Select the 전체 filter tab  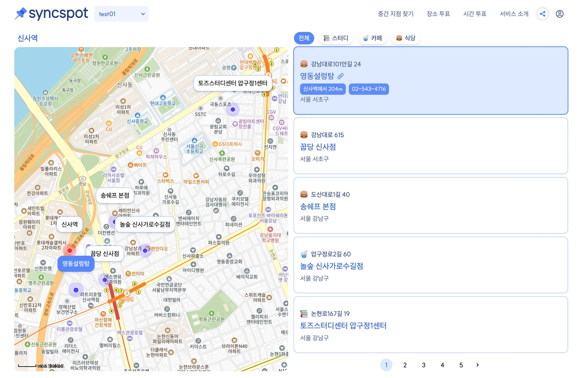304,38
